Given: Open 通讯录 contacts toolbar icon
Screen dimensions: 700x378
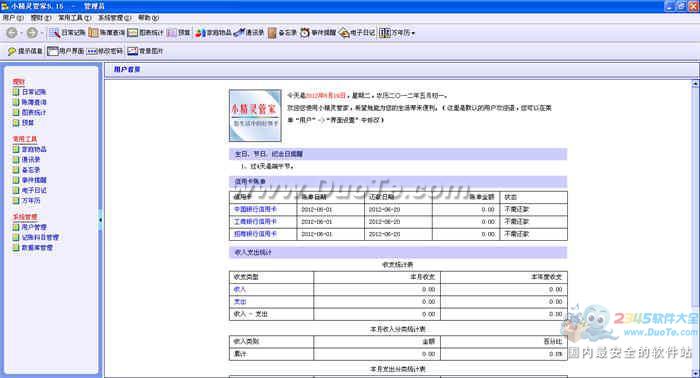Looking at the screenshot, I should (x=249, y=33).
